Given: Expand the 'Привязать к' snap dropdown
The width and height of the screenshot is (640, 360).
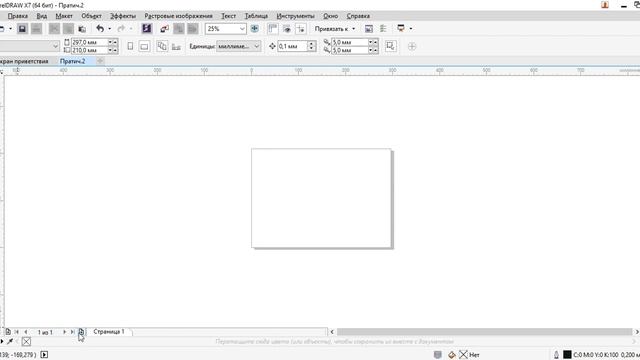Looking at the screenshot, I should (353, 29).
